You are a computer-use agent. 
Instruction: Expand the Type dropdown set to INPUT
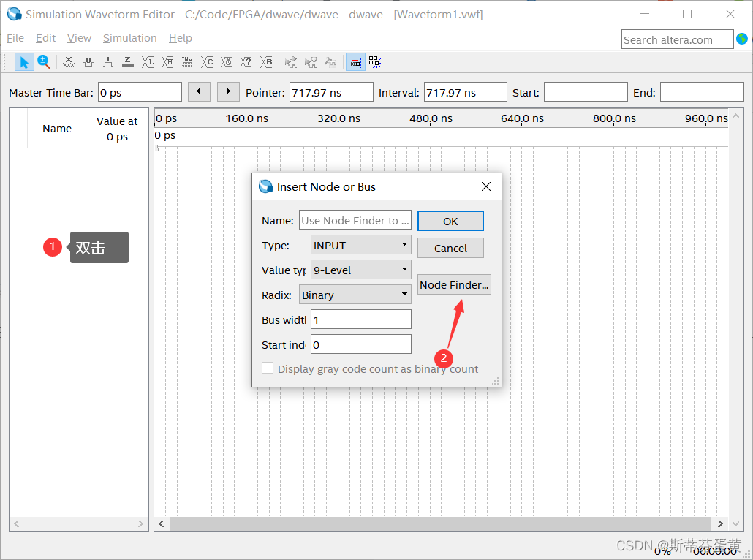360,245
